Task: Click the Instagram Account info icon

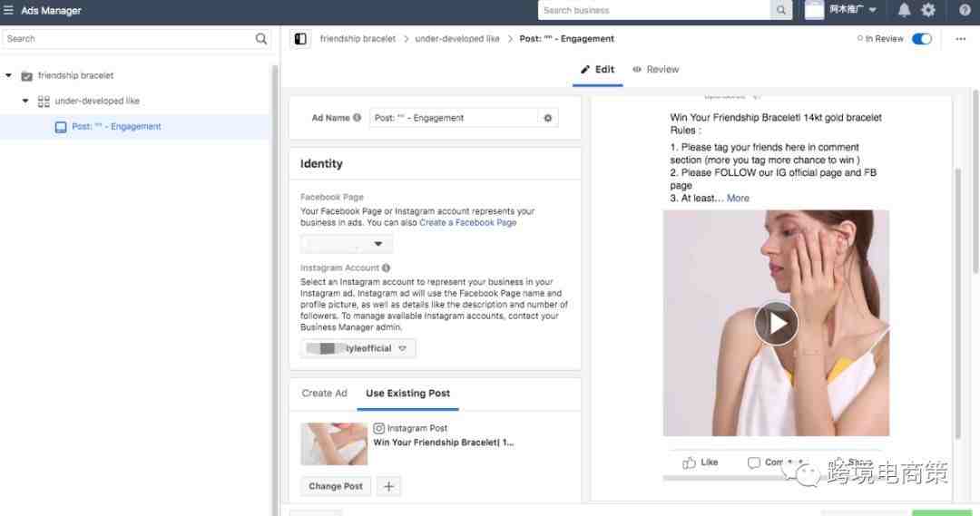Action: point(386,268)
